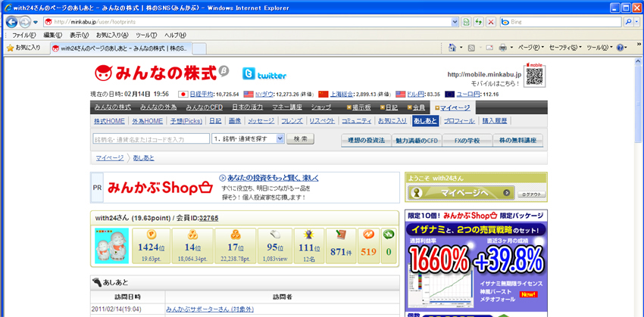Viewport: 644px width, 317px height.
Task: Click the printer icon in the command bar
Action: 502,48
